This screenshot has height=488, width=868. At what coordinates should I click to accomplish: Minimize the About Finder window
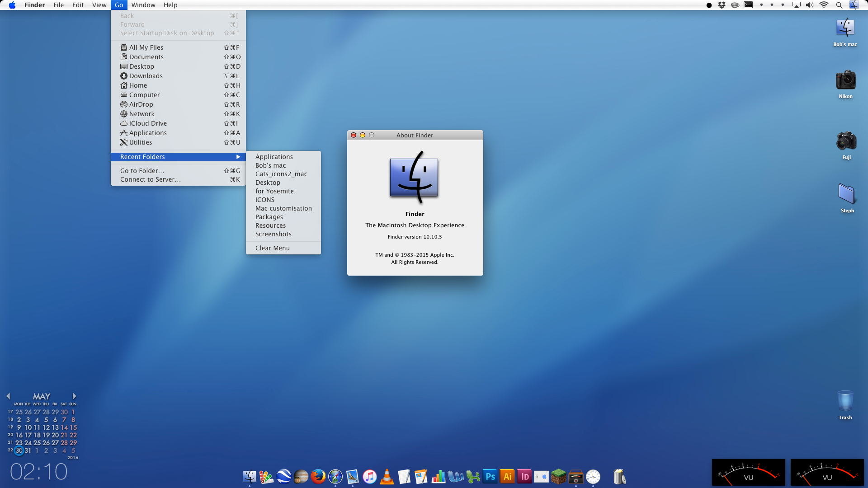pyautogui.click(x=363, y=135)
